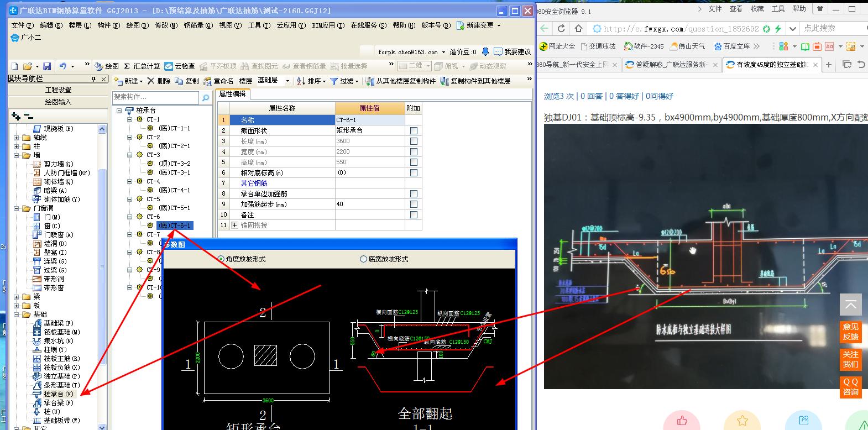Open 云应用(Y) menu

[291, 25]
